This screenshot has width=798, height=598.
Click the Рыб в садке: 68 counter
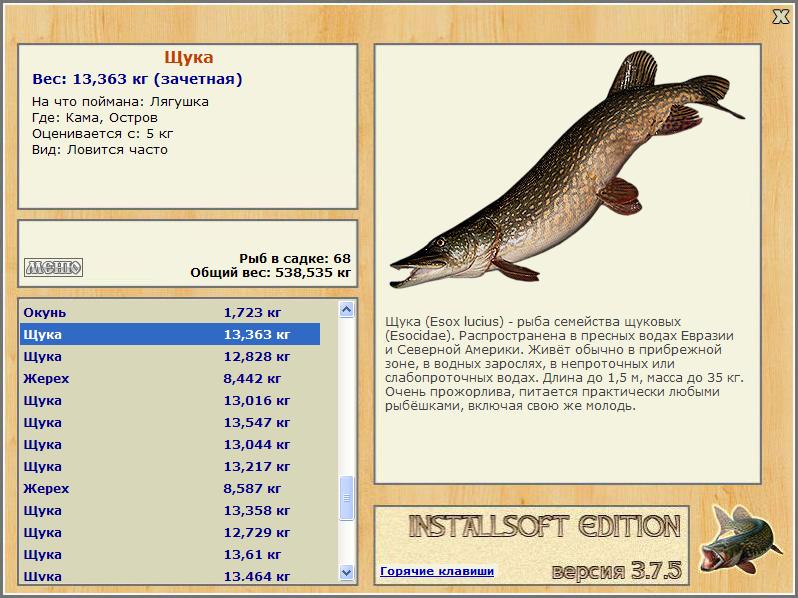[x=295, y=259]
